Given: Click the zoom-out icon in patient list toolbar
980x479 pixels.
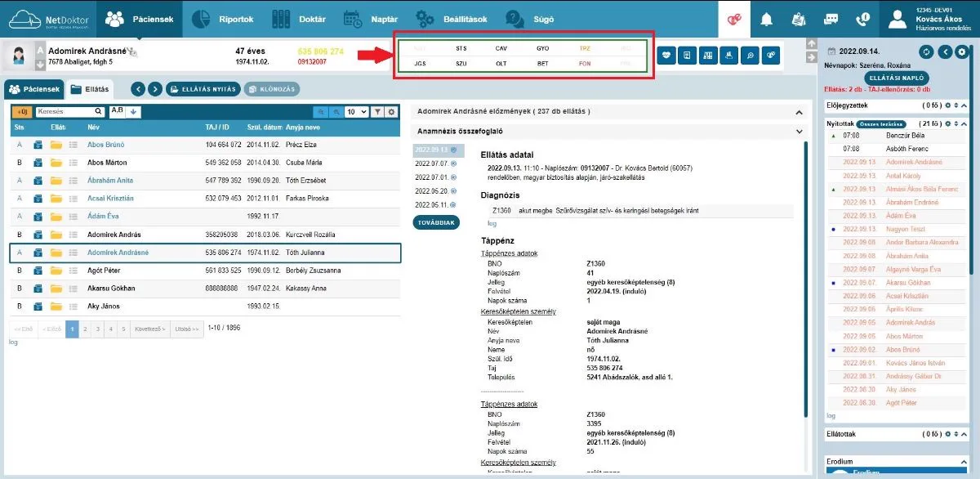Looking at the screenshot, I should [x=322, y=112].
